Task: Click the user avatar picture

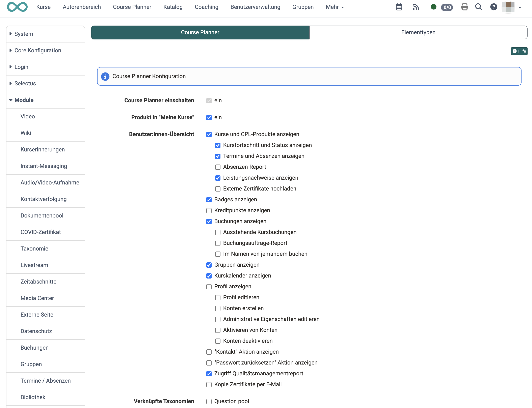Action: tap(508, 7)
